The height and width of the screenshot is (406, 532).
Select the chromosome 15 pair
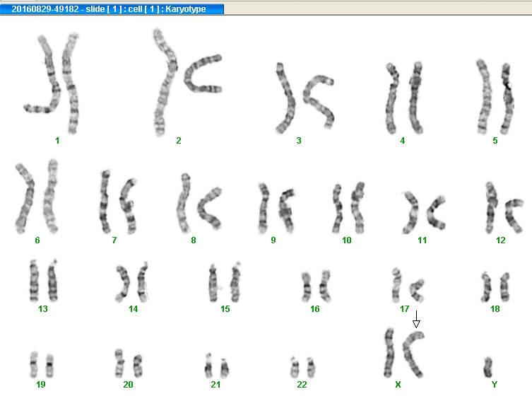pos(225,282)
